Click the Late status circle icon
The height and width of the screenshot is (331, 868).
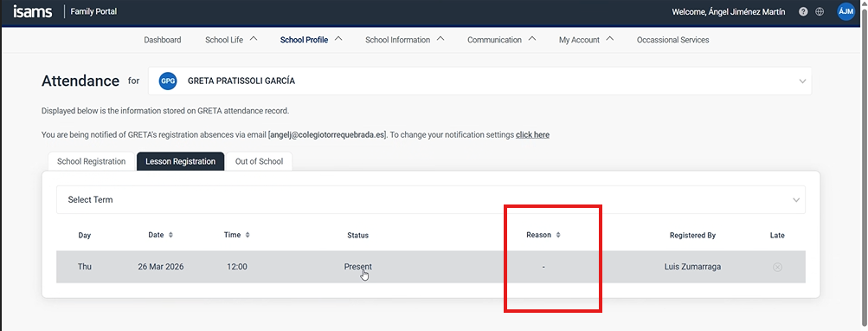pyautogui.click(x=777, y=267)
